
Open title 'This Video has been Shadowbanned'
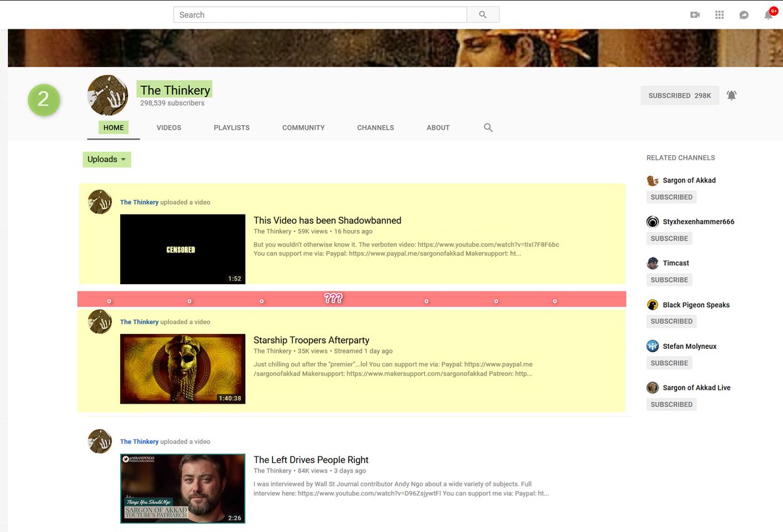327,220
